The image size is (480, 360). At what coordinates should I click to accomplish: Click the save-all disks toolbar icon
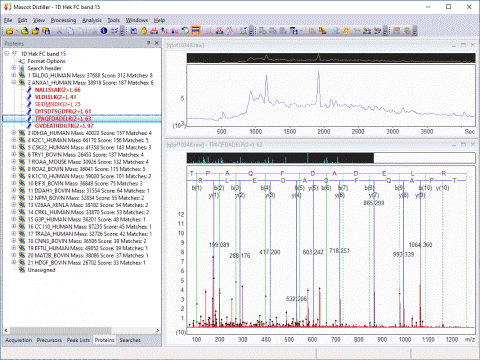coord(46,31)
